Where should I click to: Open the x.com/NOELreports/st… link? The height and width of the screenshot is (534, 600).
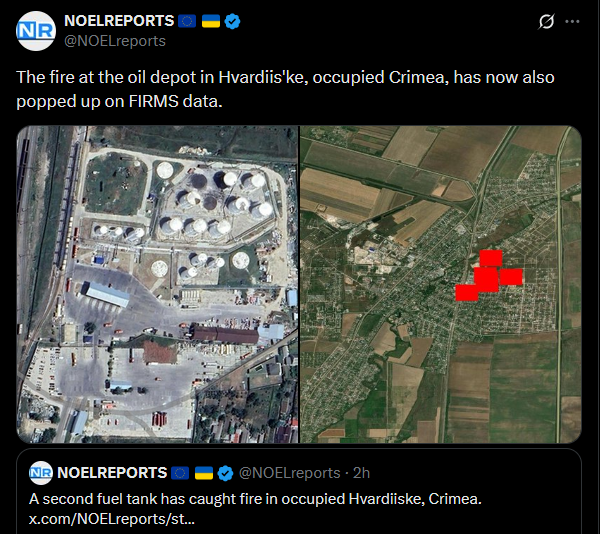112,519
